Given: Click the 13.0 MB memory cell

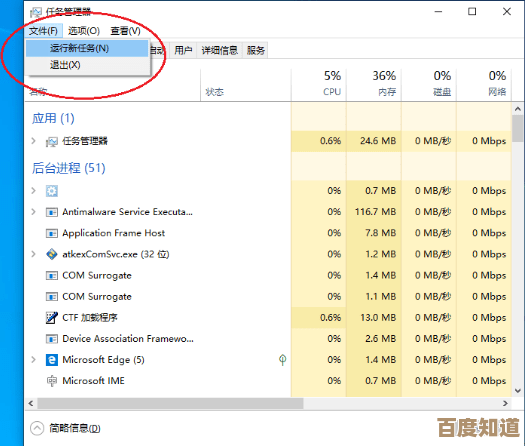Looking at the screenshot, I should coord(374,317).
